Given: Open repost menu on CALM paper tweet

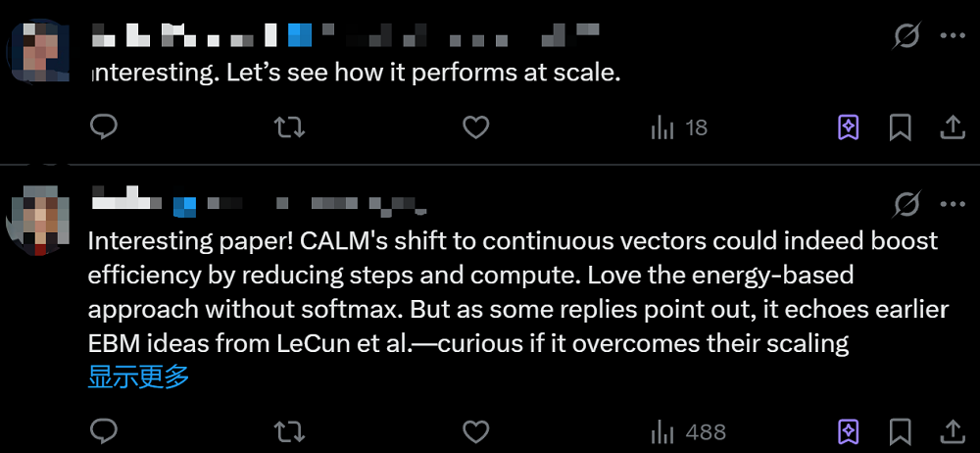Looking at the screenshot, I should pyautogui.click(x=289, y=431).
